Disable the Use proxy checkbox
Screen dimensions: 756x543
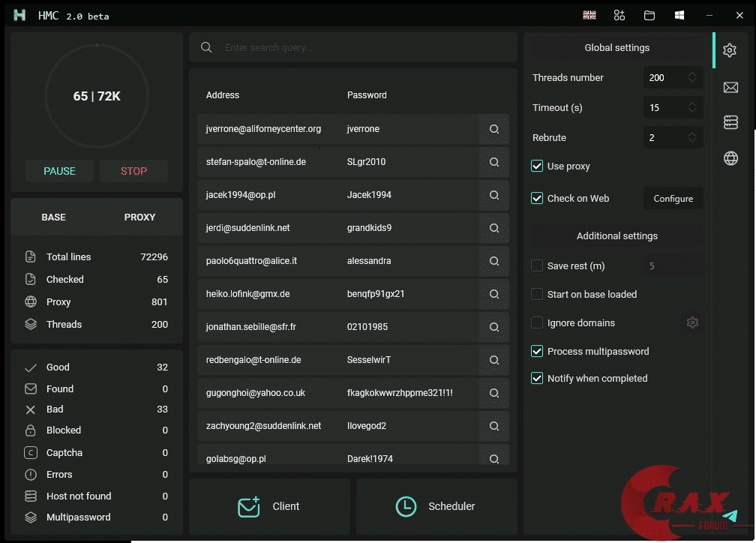537,166
